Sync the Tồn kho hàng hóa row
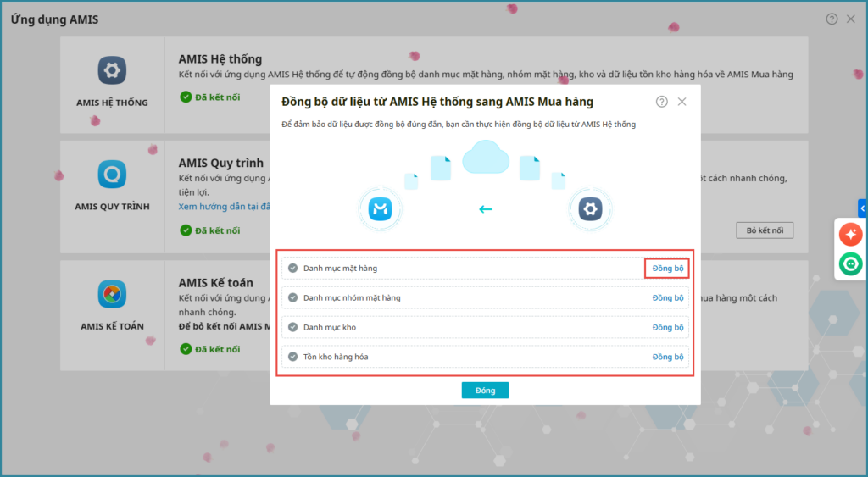The height and width of the screenshot is (477, 868). coord(668,357)
